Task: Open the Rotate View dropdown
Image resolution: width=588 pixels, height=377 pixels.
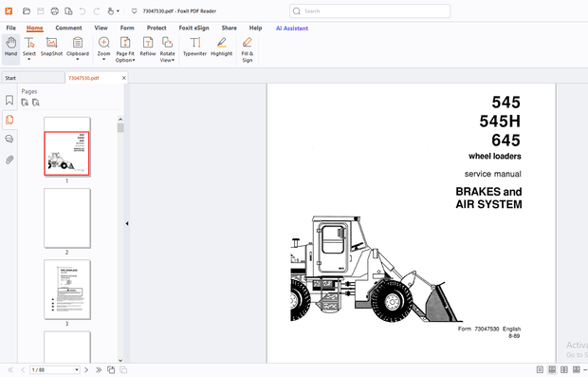Action: pos(167,49)
